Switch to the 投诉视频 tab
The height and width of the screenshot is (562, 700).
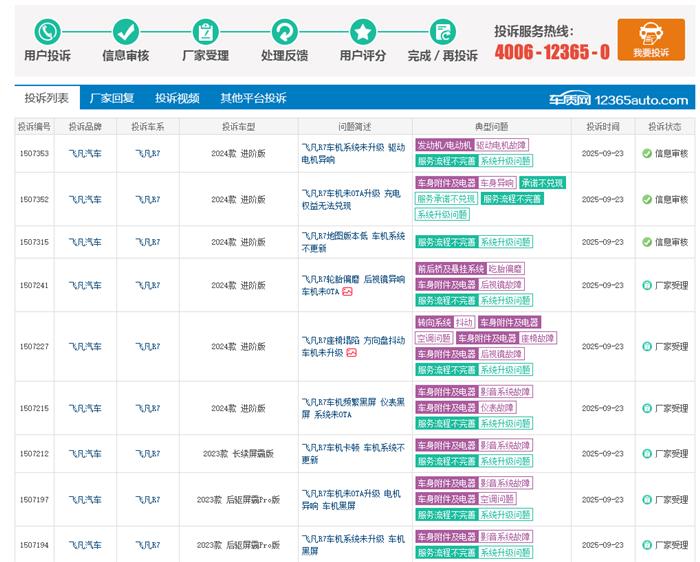(177, 98)
